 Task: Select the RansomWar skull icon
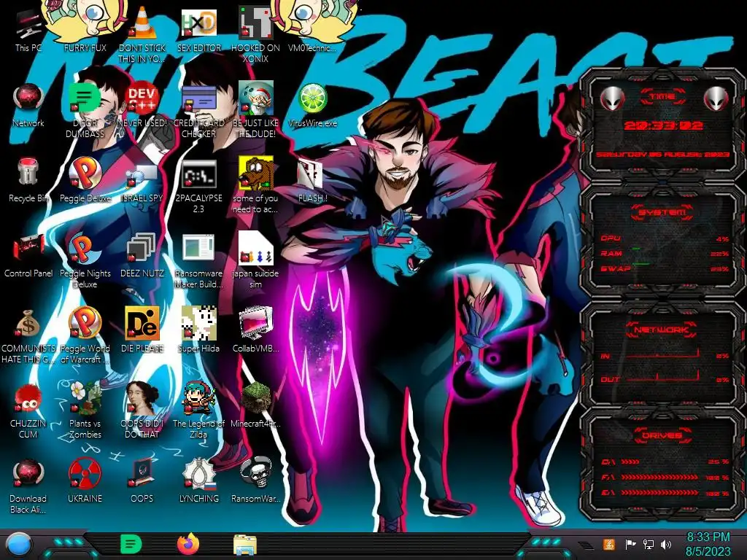pyautogui.click(x=255, y=472)
